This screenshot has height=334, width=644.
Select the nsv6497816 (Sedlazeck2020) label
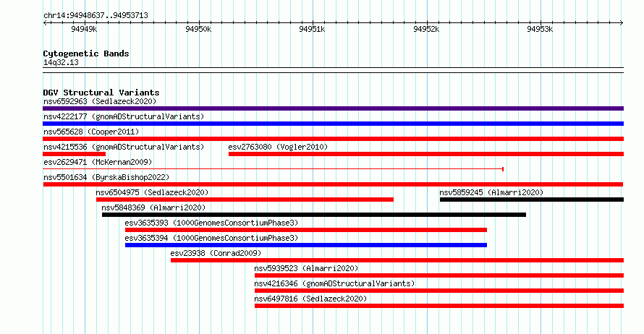[310, 299]
